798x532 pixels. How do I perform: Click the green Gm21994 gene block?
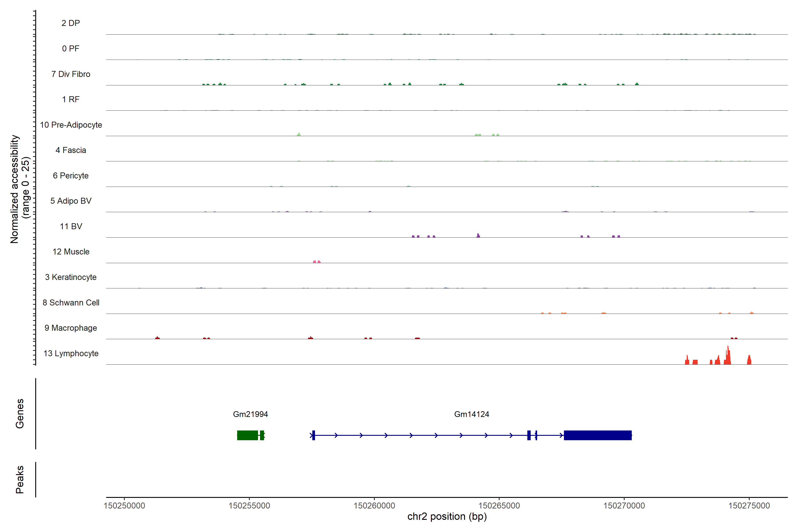coord(248,435)
